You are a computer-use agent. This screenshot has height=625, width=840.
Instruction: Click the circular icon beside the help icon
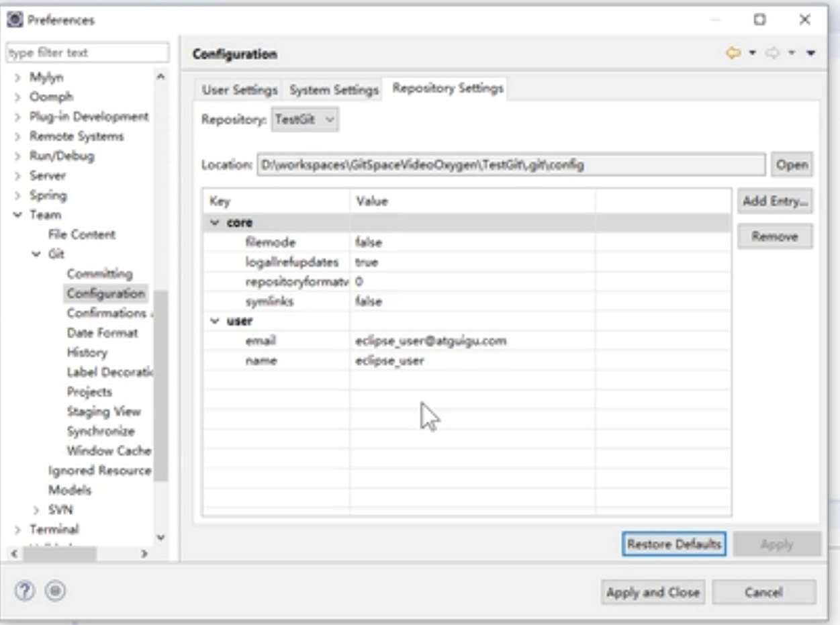[55, 591]
